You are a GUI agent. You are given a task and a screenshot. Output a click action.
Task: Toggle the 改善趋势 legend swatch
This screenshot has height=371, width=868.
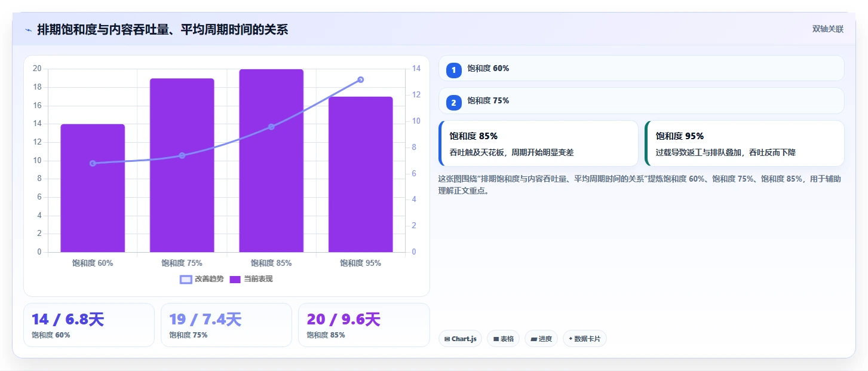point(186,279)
